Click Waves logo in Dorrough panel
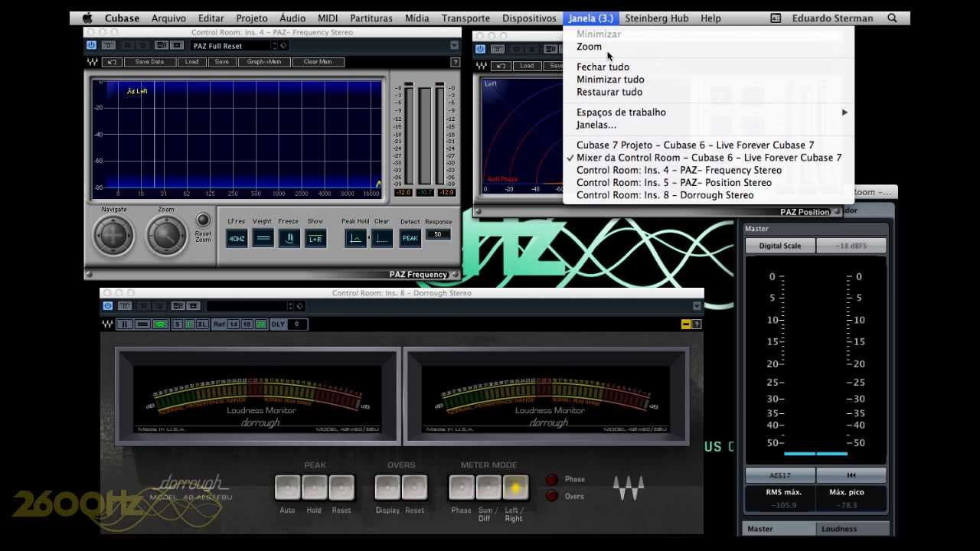Screen dimensions: 980x551 point(628,488)
